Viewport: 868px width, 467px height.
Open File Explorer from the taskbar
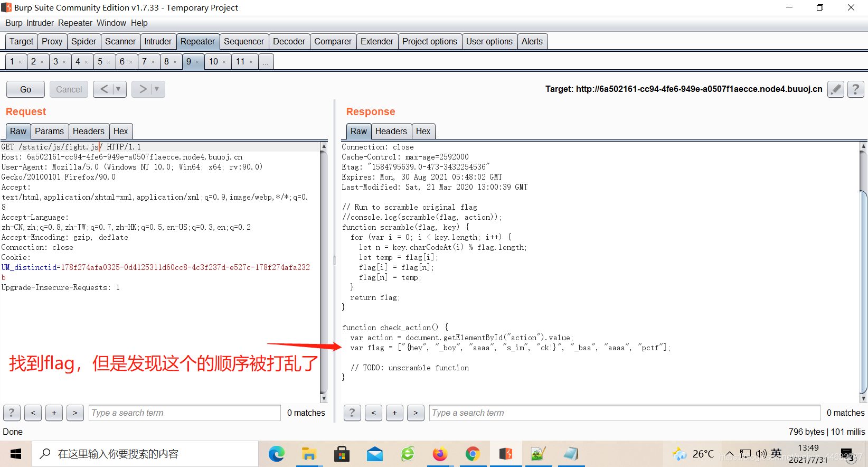coord(309,454)
